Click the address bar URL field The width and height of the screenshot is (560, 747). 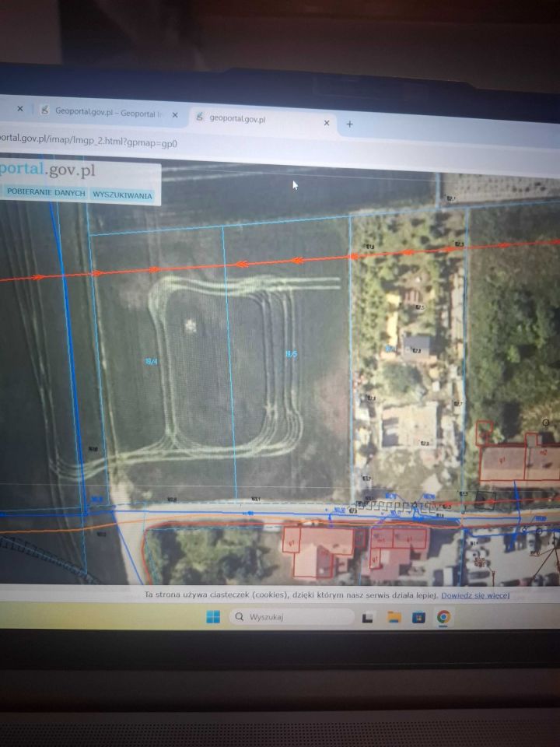(89, 141)
